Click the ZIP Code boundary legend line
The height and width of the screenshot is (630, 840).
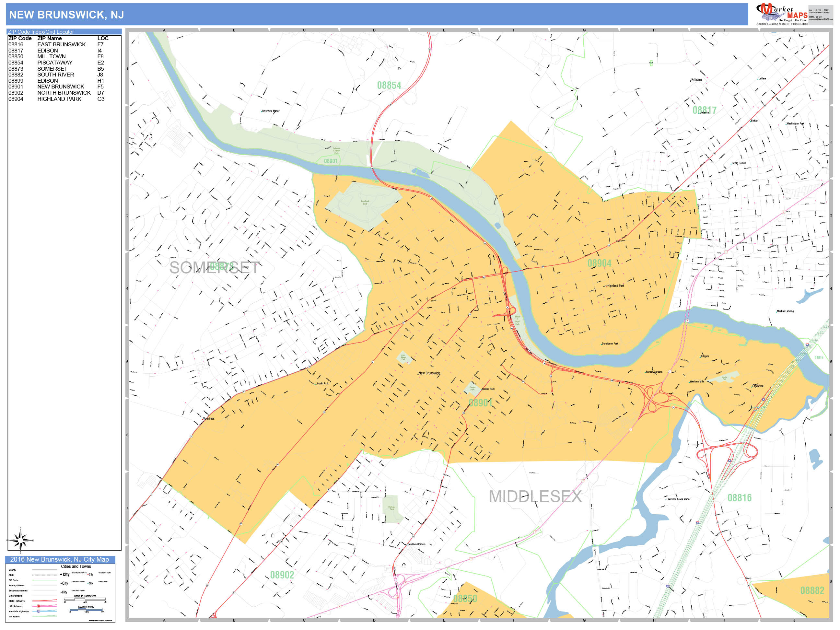(45, 580)
